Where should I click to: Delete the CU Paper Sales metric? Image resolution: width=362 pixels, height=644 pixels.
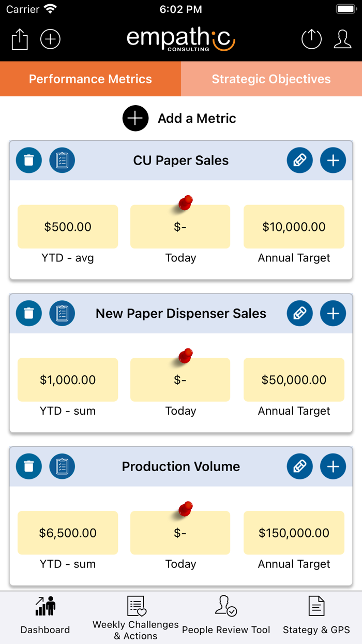[29, 160]
